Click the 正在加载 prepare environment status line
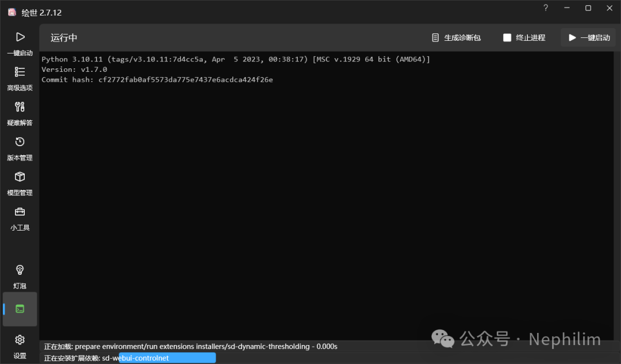Image resolution: width=621 pixels, height=364 pixels. click(190, 346)
